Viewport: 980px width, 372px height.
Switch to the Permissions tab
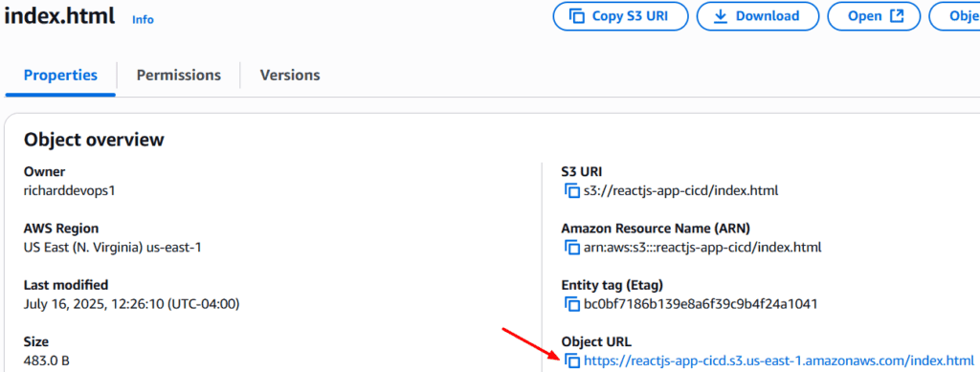pos(179,76)
